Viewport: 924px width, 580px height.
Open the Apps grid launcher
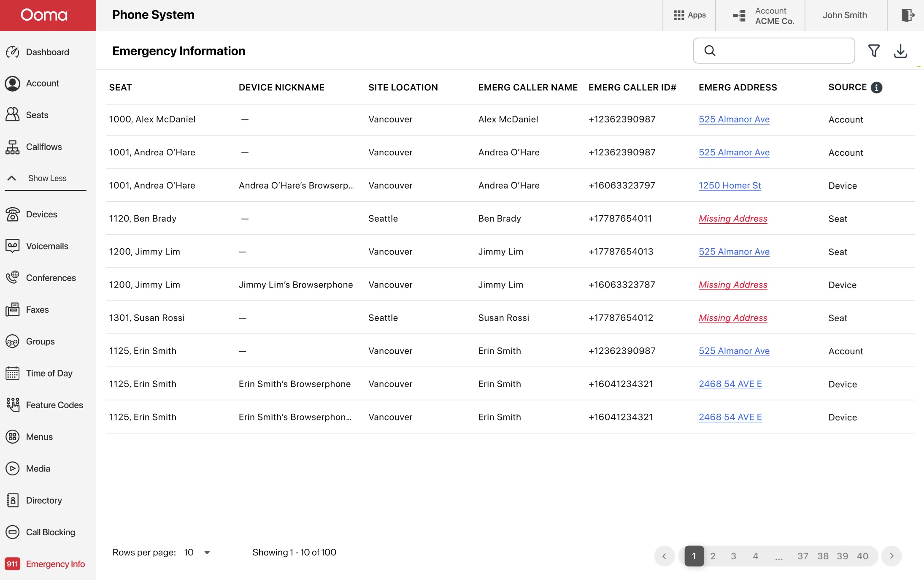tap(689, 15)
